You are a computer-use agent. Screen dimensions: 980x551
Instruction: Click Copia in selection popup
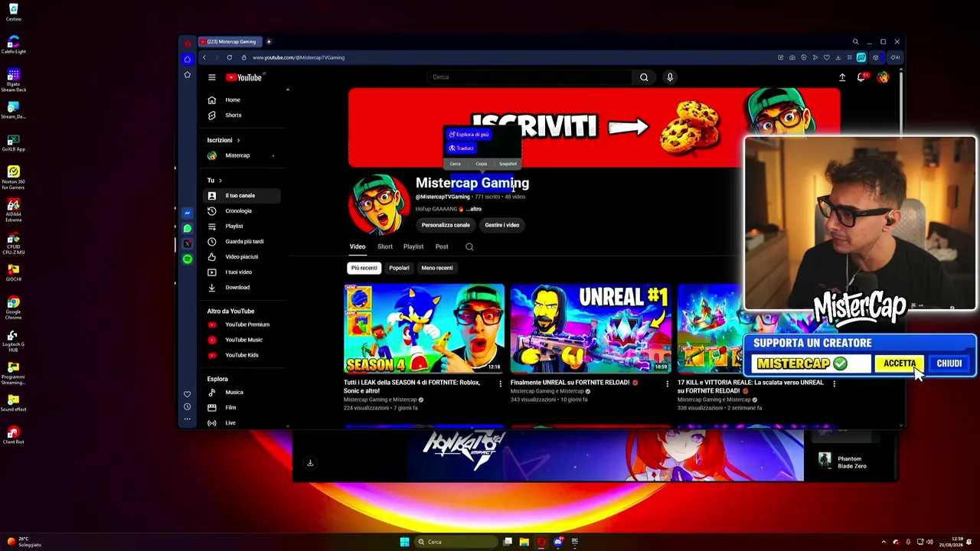point(482,164)
